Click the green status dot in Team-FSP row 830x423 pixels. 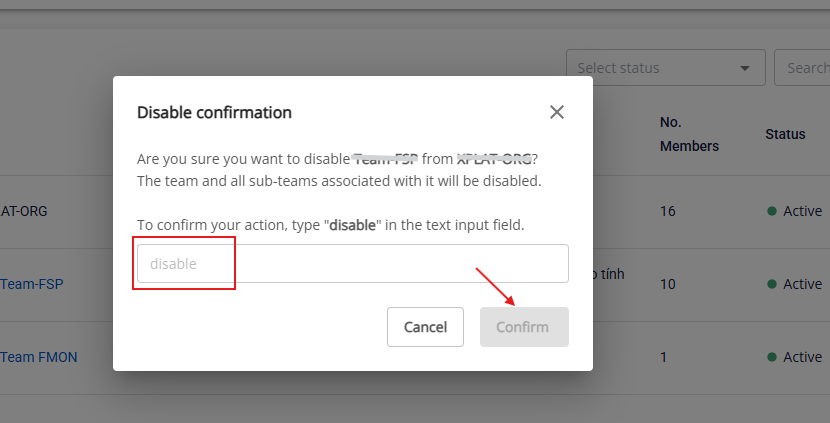(771, 284)
